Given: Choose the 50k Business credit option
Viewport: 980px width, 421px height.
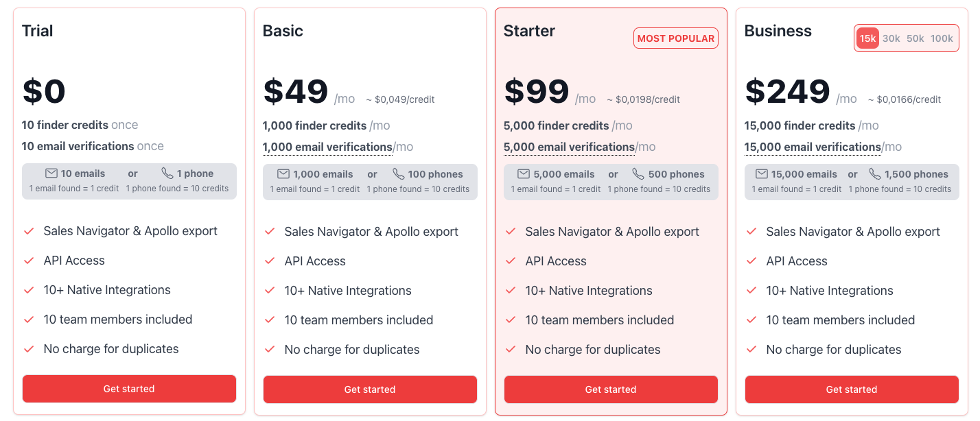Looking at the screenshot, I should pos(915,38).
